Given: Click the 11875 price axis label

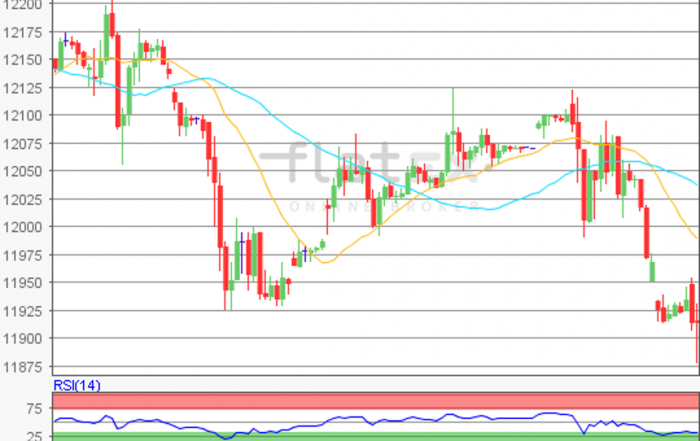Looking at the screenshot, I should tap(21, 366).
